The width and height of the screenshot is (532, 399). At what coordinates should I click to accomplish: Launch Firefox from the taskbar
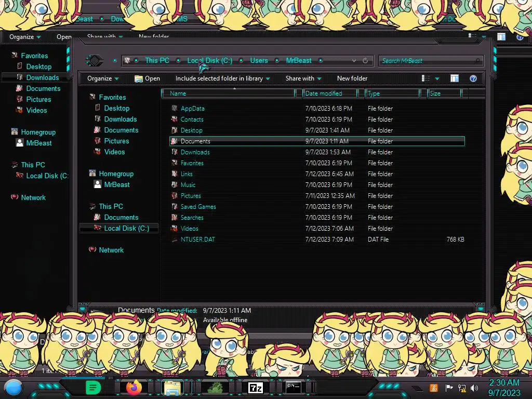(x=134, y=388)
